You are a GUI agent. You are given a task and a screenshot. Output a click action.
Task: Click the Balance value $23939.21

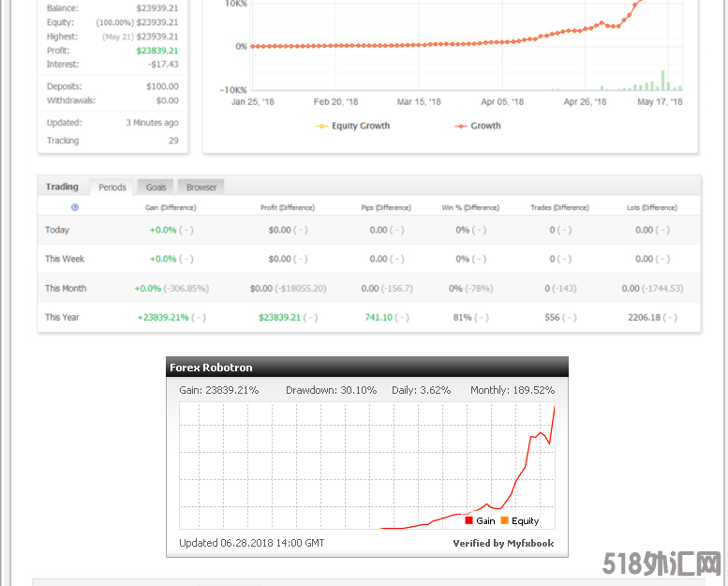pyautogui.click(x=156, y=8)
